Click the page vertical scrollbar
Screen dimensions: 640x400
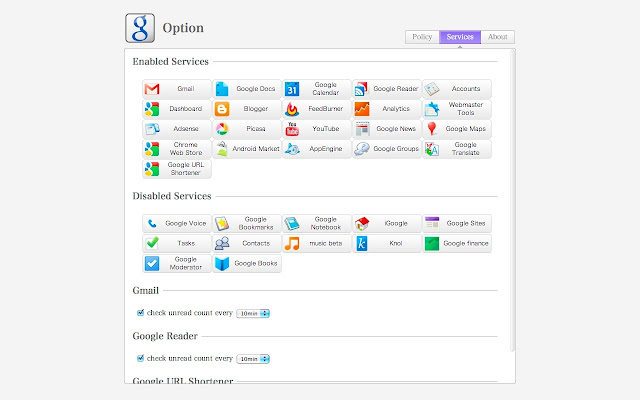[513, 200]
